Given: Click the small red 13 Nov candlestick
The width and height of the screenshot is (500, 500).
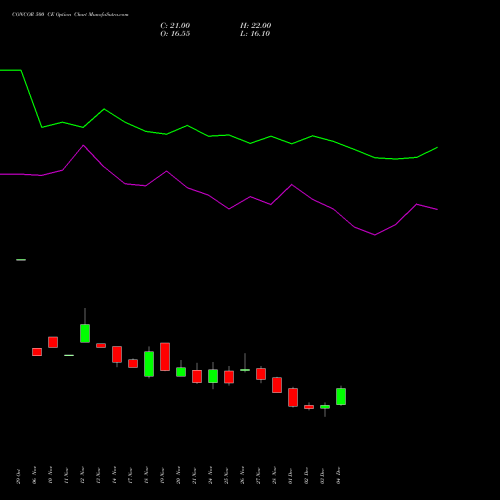Looking at the screenshot, I should click(x=101, y=345).
